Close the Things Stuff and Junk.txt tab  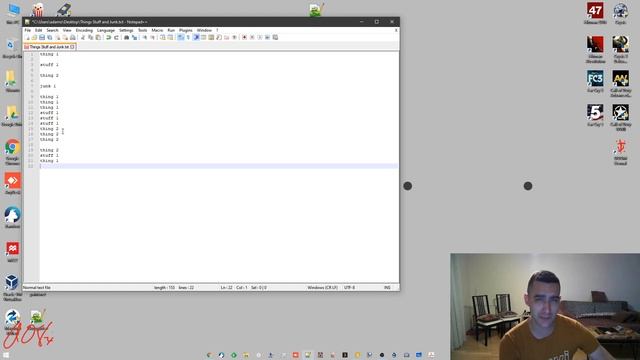72,47
